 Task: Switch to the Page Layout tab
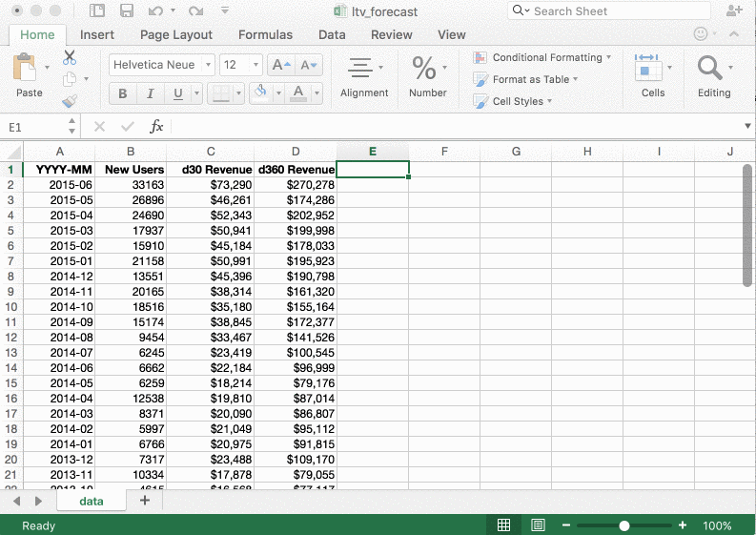tap(176, 34)
